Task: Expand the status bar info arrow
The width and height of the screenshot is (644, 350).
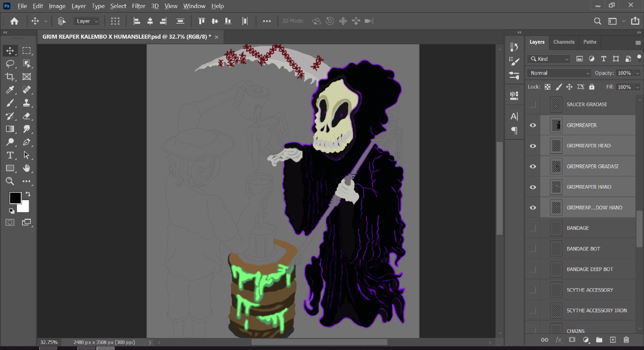Action: pos(150,342)
